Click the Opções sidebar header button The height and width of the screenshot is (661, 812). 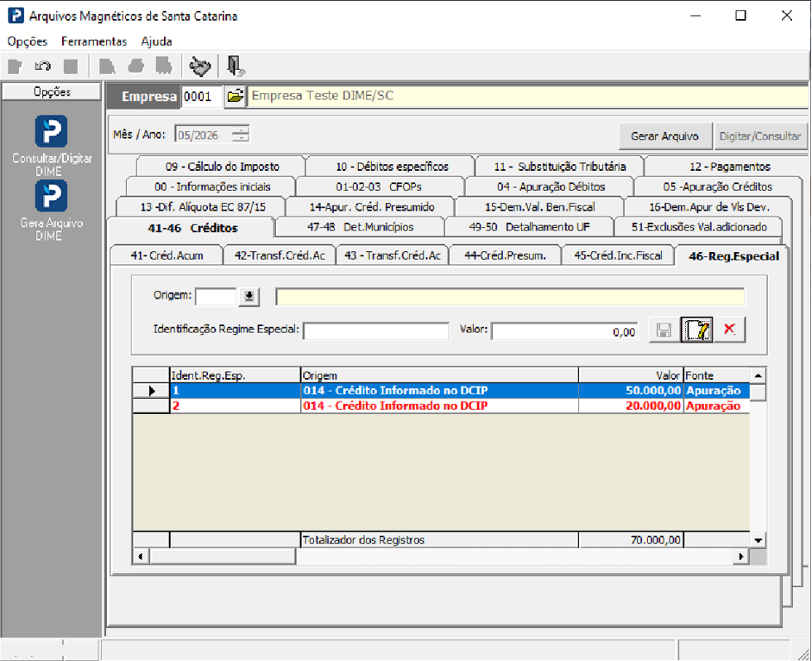(52, 91)
